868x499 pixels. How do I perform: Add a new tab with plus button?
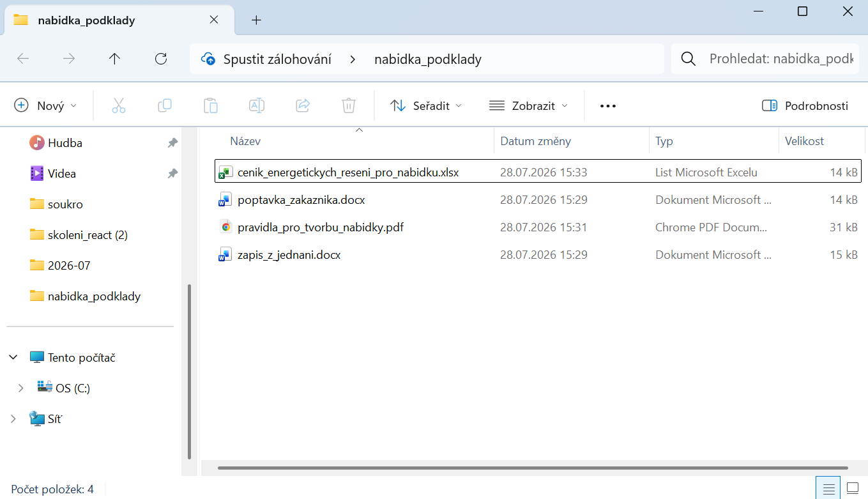(256, 20)
